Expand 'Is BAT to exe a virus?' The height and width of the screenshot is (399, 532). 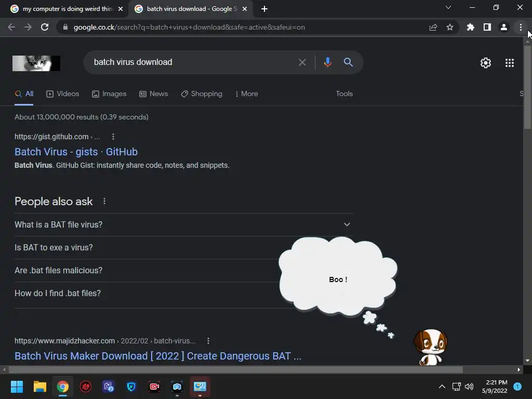pos(183,248)
